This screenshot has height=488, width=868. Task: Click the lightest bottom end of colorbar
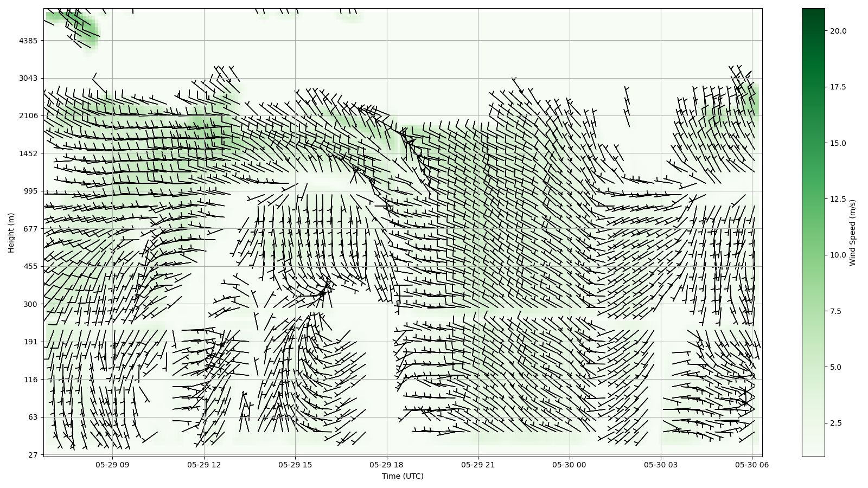813,454
